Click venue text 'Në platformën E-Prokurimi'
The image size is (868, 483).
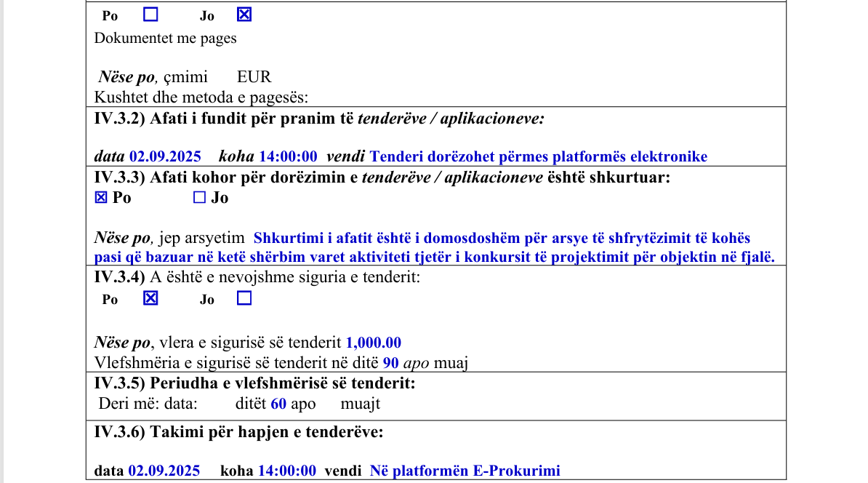coord(465,471)
